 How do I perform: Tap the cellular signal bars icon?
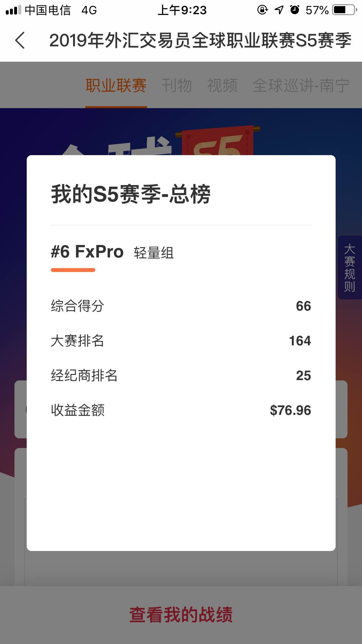click(13, 10)
